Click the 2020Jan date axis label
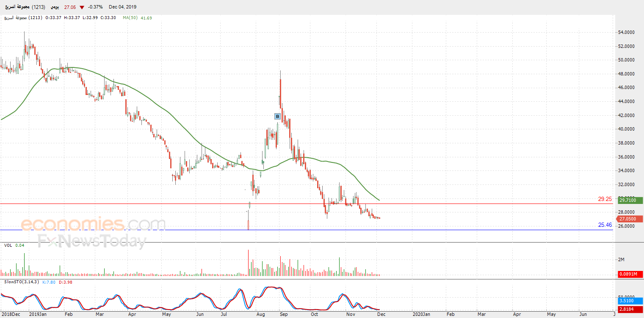This screenshot has width=644, height=318. (x=422, y=315)
